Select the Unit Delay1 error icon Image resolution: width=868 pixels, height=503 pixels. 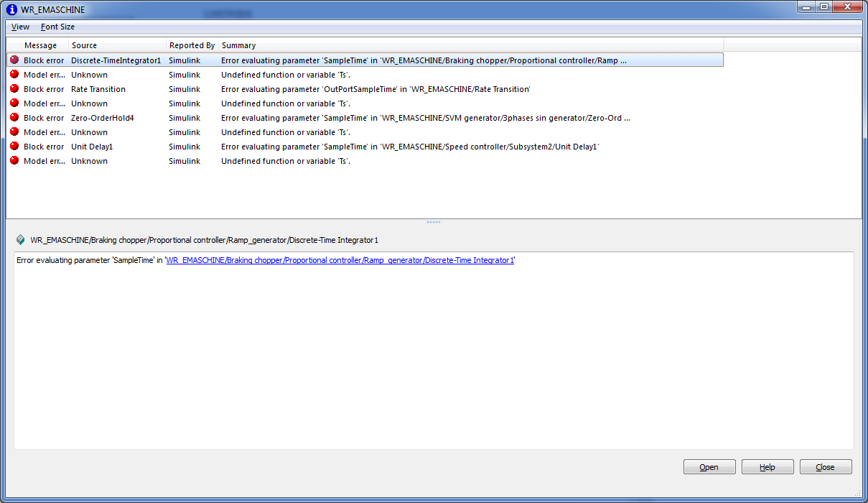(14, 147)
